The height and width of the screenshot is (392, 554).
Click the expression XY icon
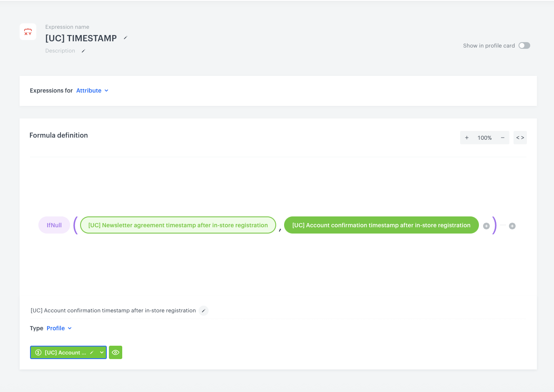(28, 32)
